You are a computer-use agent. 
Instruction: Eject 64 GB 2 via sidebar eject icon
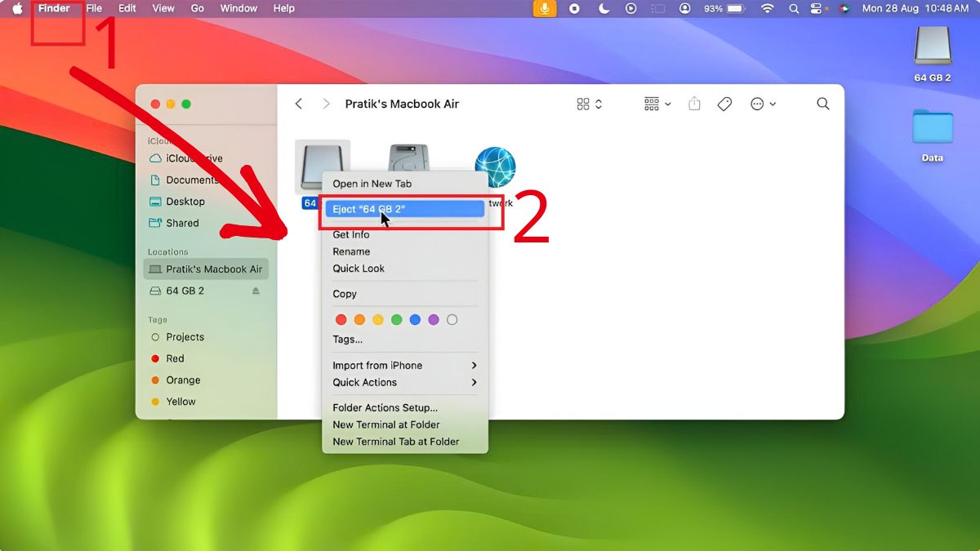pos(256,291)
